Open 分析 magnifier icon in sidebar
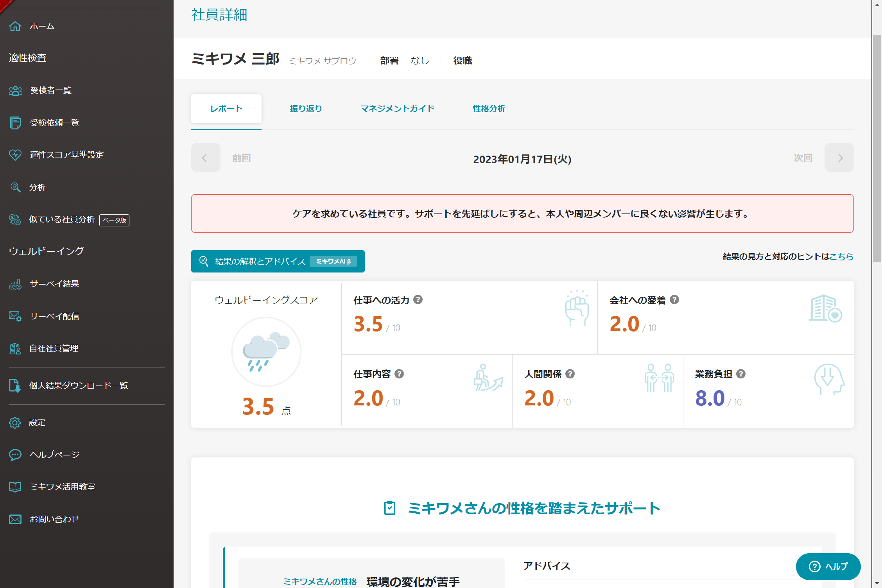882x588 pixels. click(x=15, y=187)
